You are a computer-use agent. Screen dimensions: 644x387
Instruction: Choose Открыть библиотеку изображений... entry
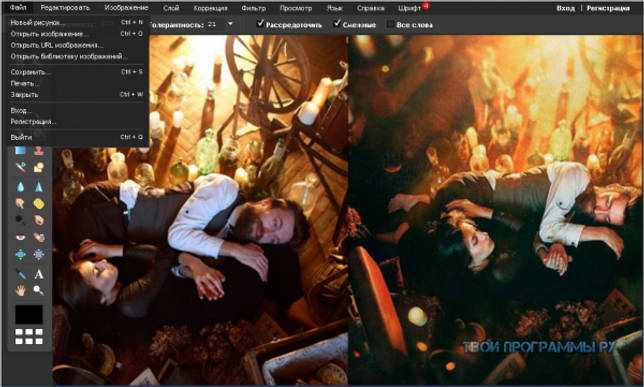pos(76,56)
